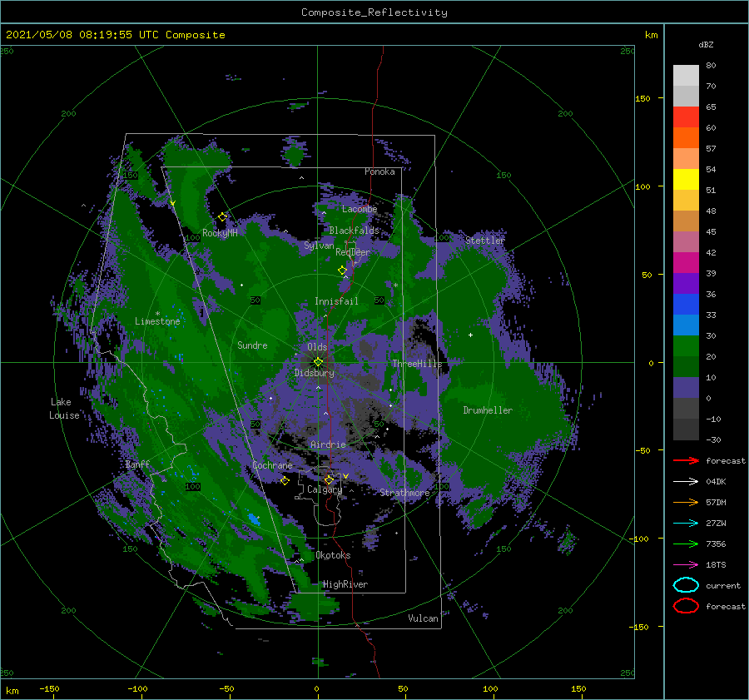
Task: Click the ThreeHills city label
Action: pos(417,364)
